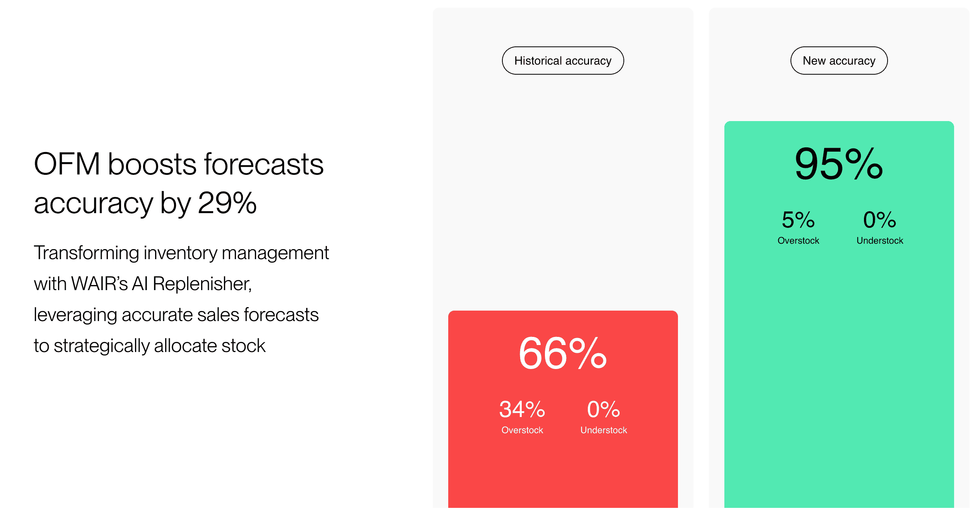The width and height of the screenshot is (980, 516).
Task: Select the New accuracy pill label
Action: tap(839, 61)
